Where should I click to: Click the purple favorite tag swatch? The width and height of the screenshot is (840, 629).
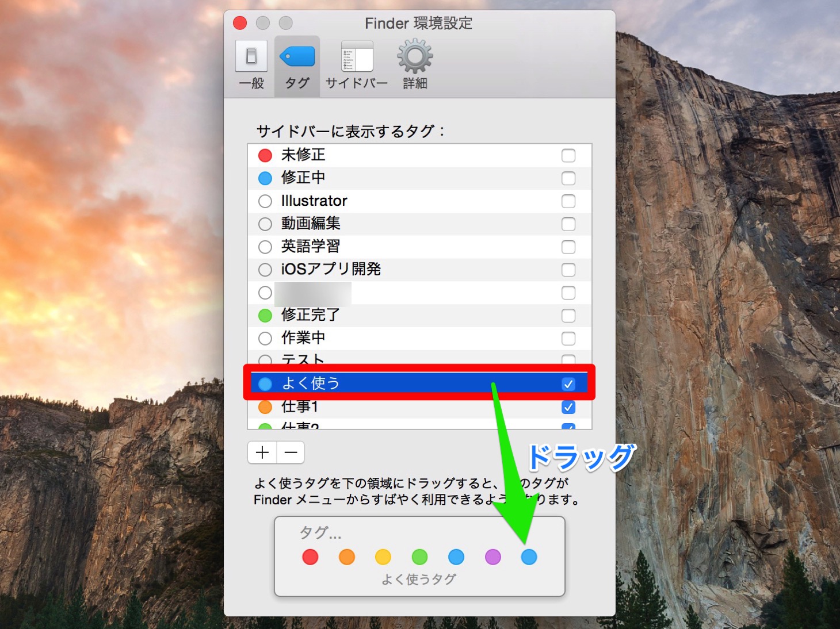493,557
